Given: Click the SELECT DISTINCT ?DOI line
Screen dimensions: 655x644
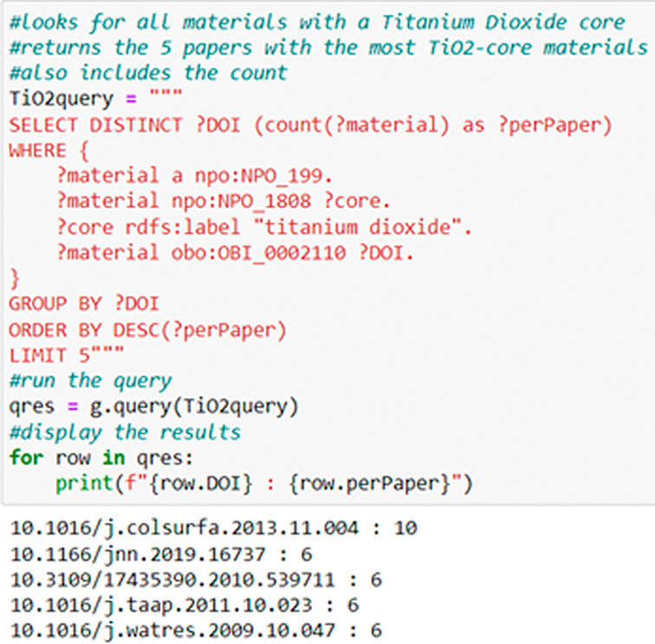Looking at the screenshot, I should click(310, 125).
